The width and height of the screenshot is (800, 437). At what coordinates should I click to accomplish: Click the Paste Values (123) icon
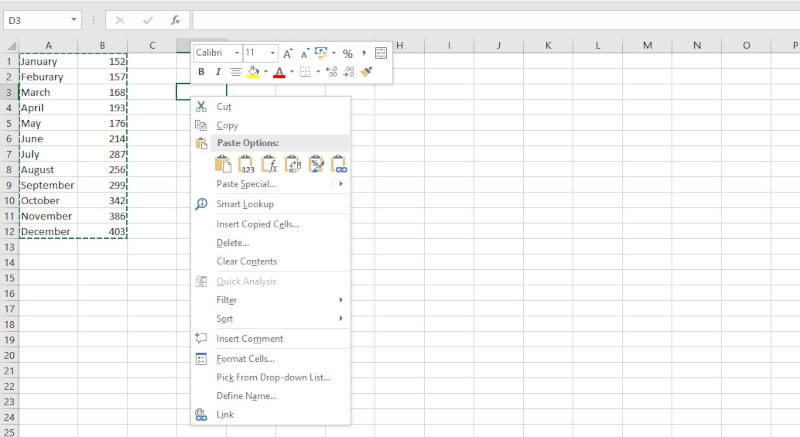coord(246,164)
